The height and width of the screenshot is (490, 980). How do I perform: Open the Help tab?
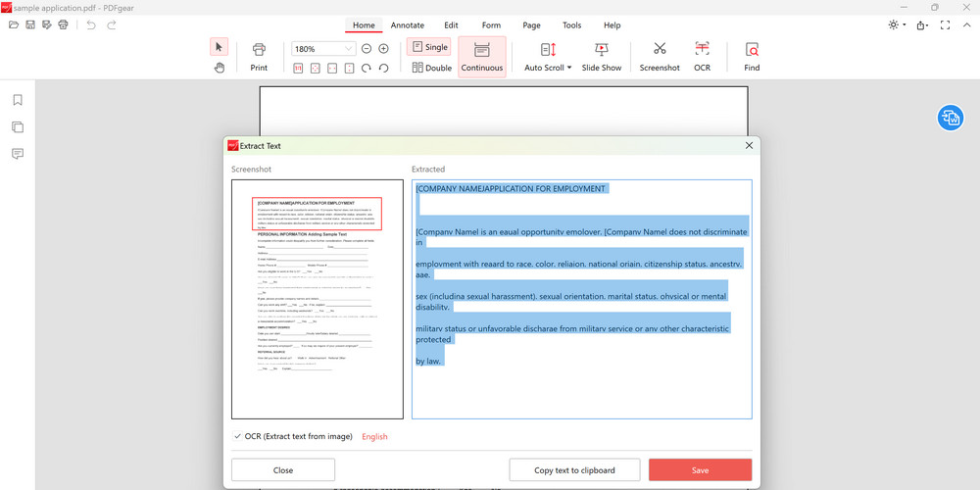pos(612,25)
